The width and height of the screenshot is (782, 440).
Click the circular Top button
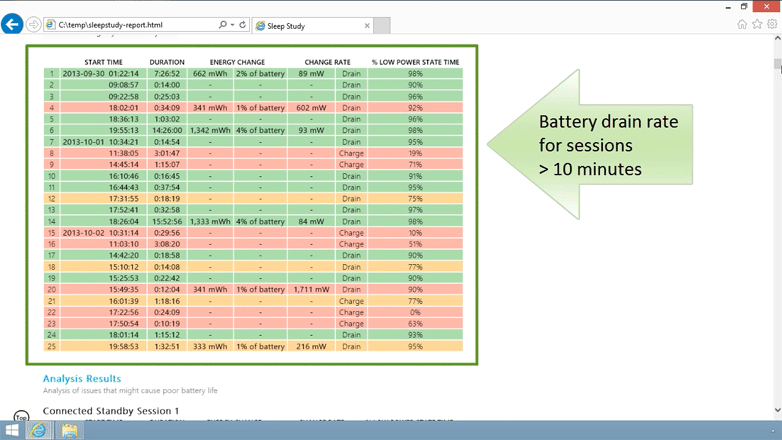click(x=21, y=417)
